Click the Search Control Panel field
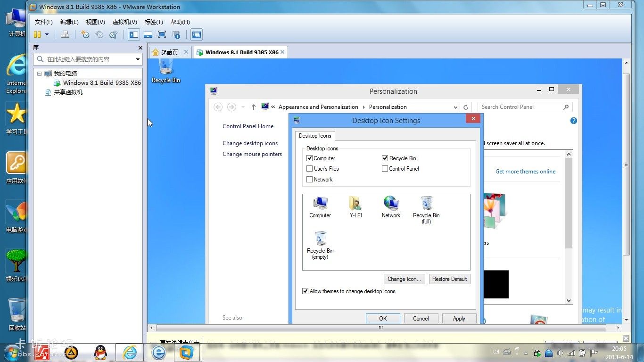644x362 pixels. (525, 107)
